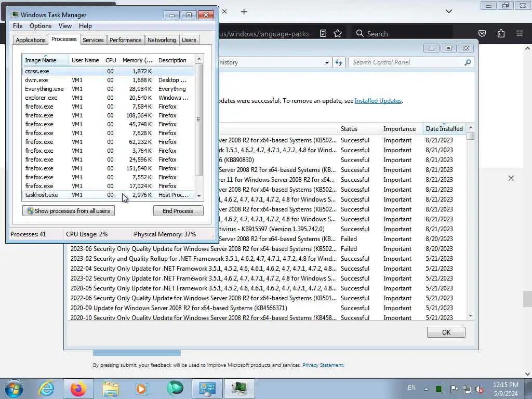Click the process list scrollbar thumb
The width and height of the screenshot is (532, 399).
pos(199,120)
